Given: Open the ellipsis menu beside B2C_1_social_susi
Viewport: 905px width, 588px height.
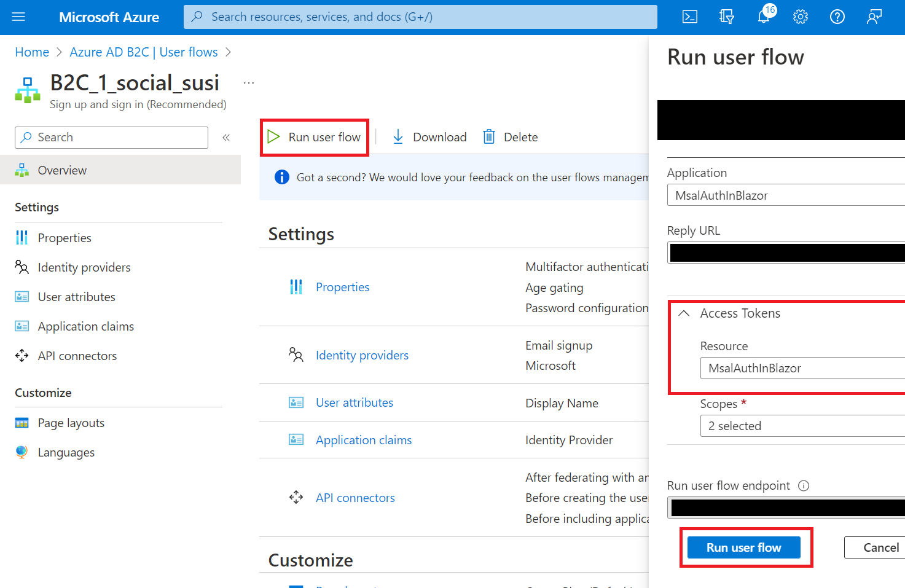Looking at the screenshot, I should click(249, 82).
